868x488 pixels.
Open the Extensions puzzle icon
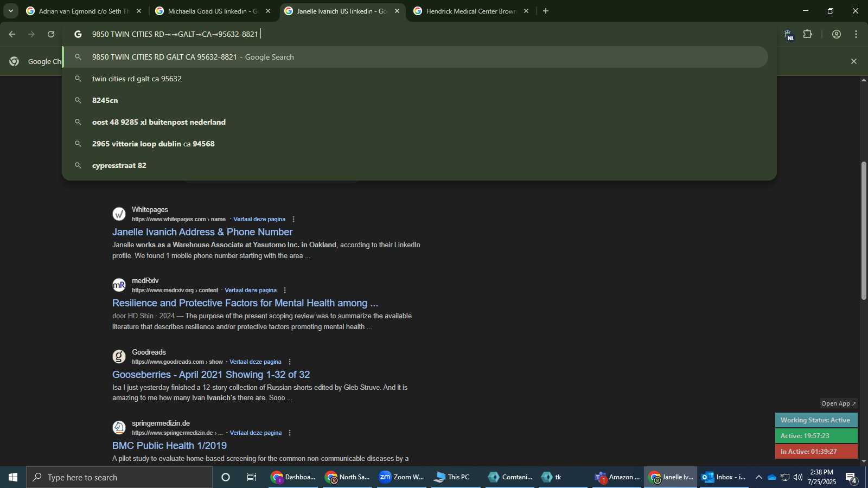tap(808, 34)
